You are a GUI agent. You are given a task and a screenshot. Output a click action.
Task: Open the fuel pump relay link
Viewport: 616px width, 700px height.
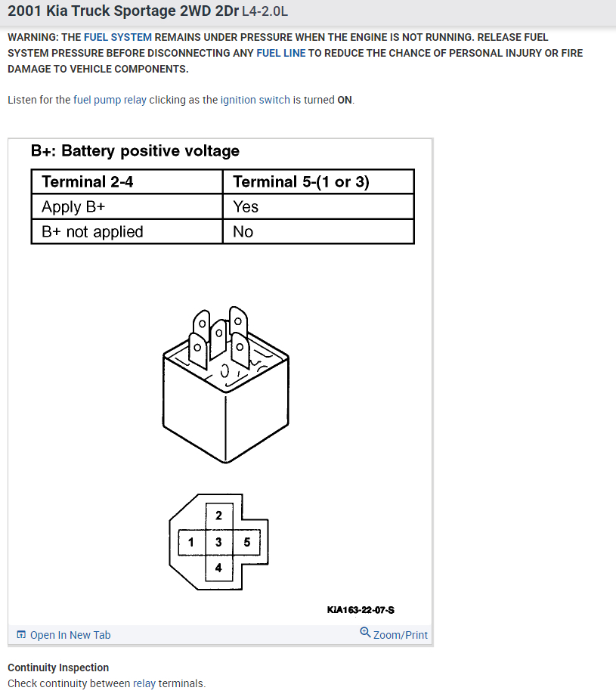[110, 100]
